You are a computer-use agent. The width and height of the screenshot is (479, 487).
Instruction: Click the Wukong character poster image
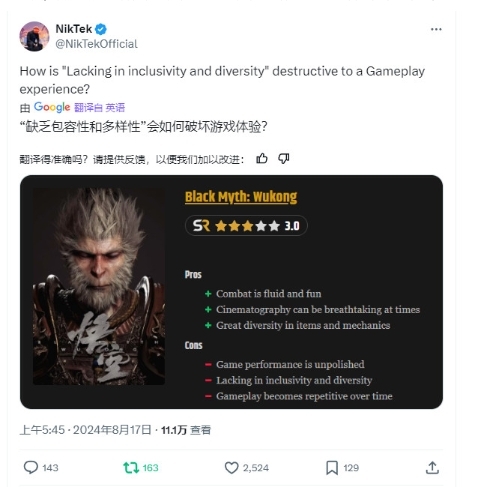(x=99, y=286)
